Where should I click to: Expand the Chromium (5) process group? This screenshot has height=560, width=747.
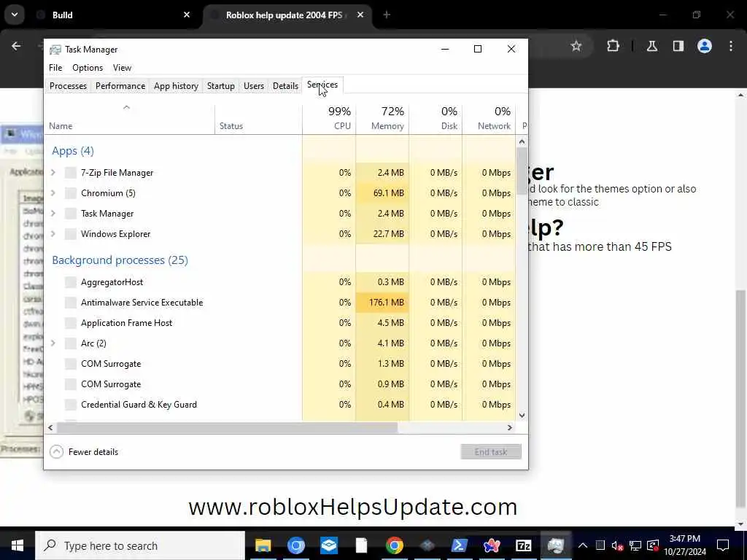(53, 193)
